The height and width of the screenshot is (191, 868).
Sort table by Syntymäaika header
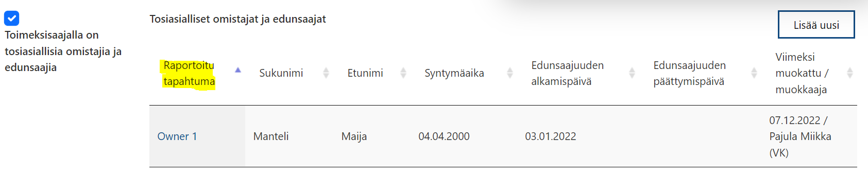[454, 73]
